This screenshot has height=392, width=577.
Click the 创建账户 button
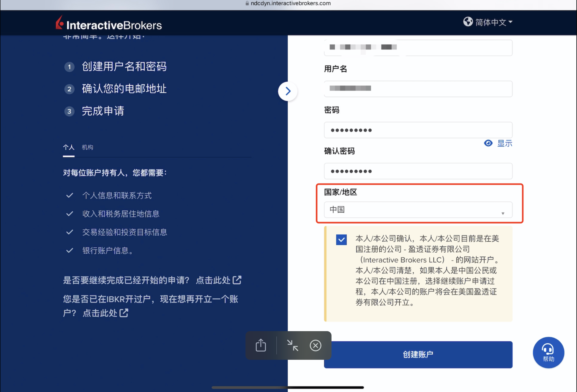pos(418,355)
